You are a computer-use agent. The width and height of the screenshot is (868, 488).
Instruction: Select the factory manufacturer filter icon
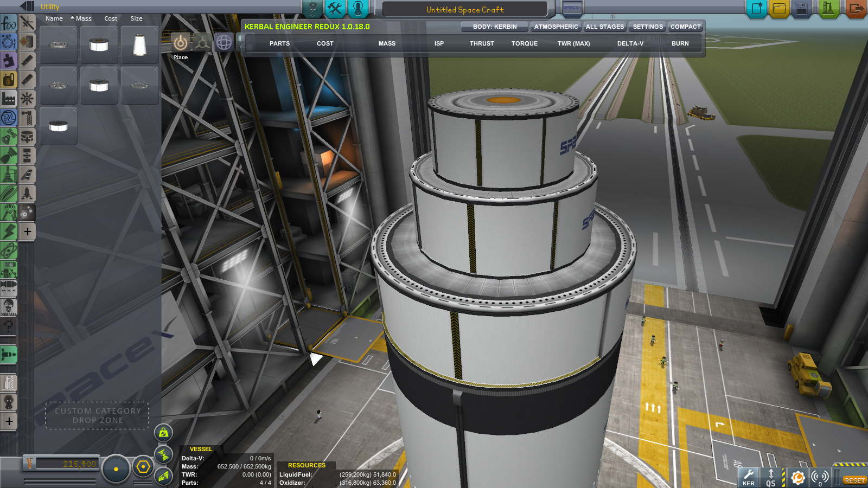9,99
